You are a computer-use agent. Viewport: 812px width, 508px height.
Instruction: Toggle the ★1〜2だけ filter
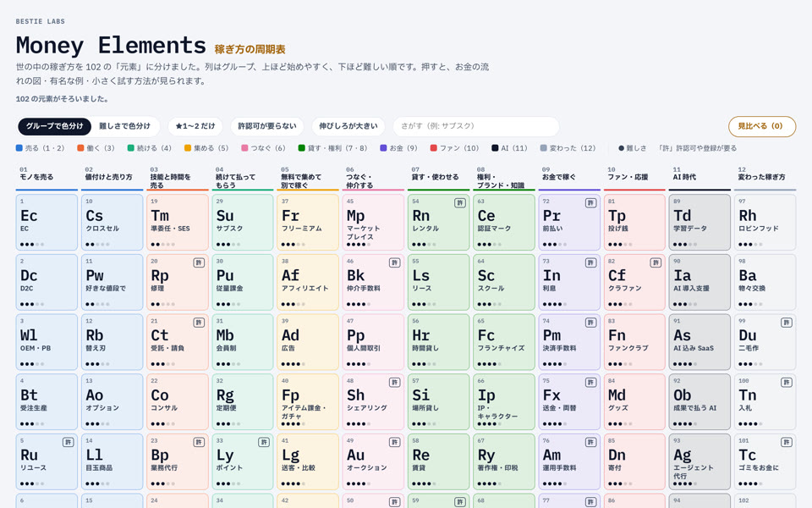195,126
